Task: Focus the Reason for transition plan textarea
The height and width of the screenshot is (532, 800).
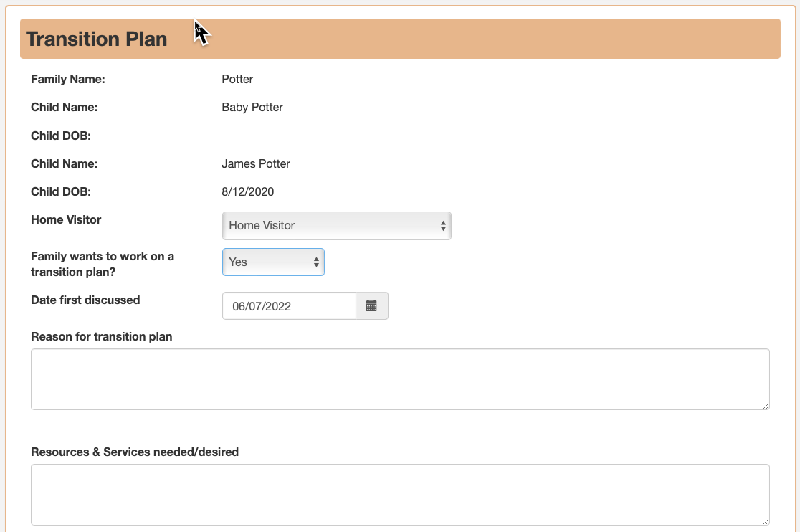Action: (x=400, y=379)
